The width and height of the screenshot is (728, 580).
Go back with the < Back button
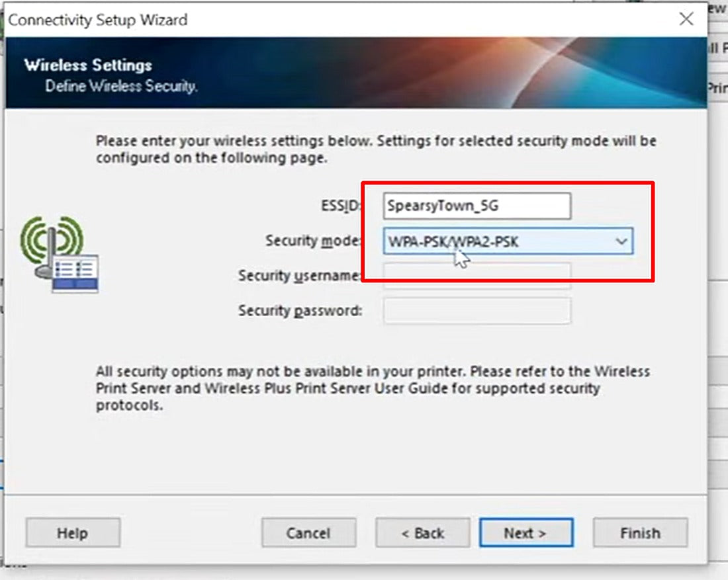(422, 532)
